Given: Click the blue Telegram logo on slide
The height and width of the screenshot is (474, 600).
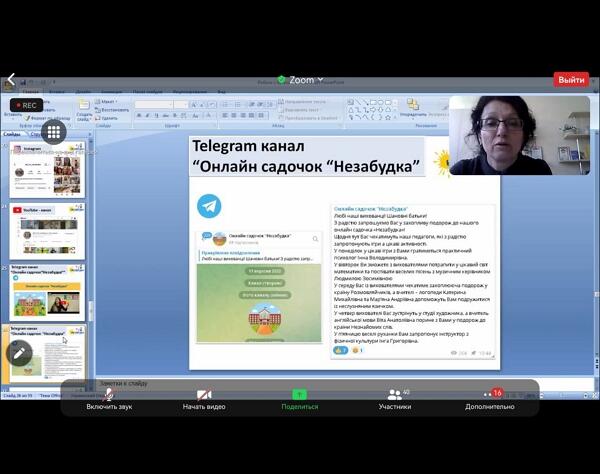Looking at the screenshot, I should pos(209,206).
